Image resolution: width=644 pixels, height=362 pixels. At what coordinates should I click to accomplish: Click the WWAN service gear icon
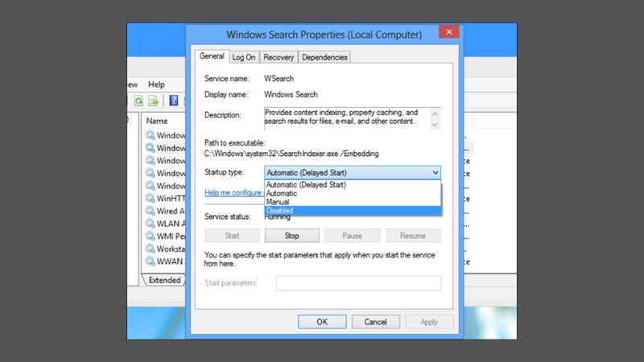(150, 262)
